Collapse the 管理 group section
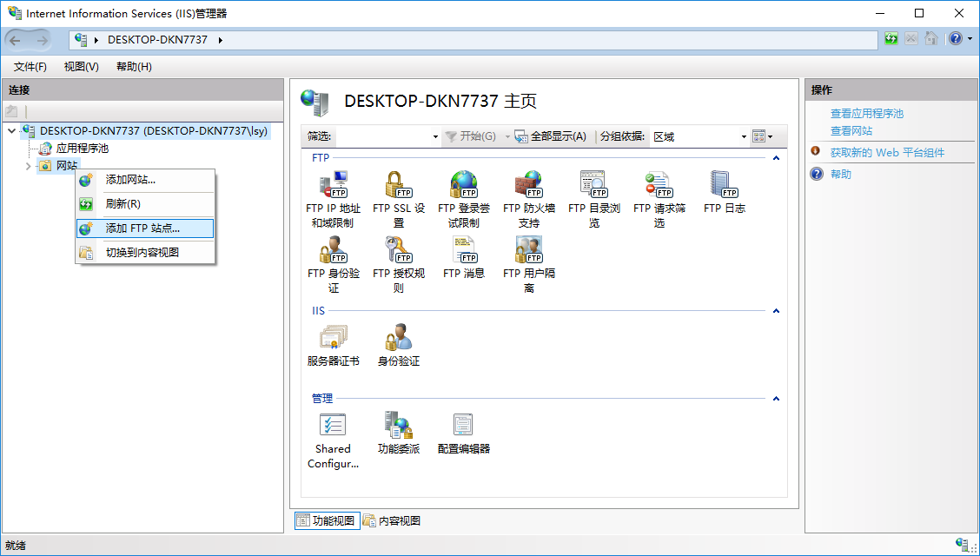This screenshot has width=980, height=556. tap(776, 399)
